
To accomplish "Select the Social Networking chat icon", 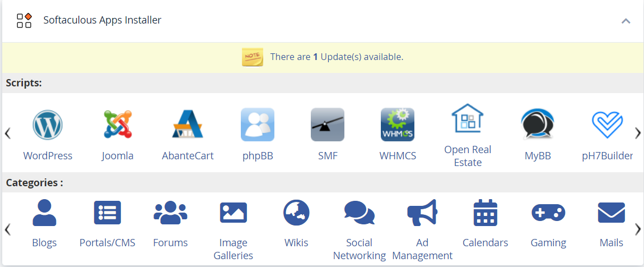I will pyautogui.click(x=360, y=212).
